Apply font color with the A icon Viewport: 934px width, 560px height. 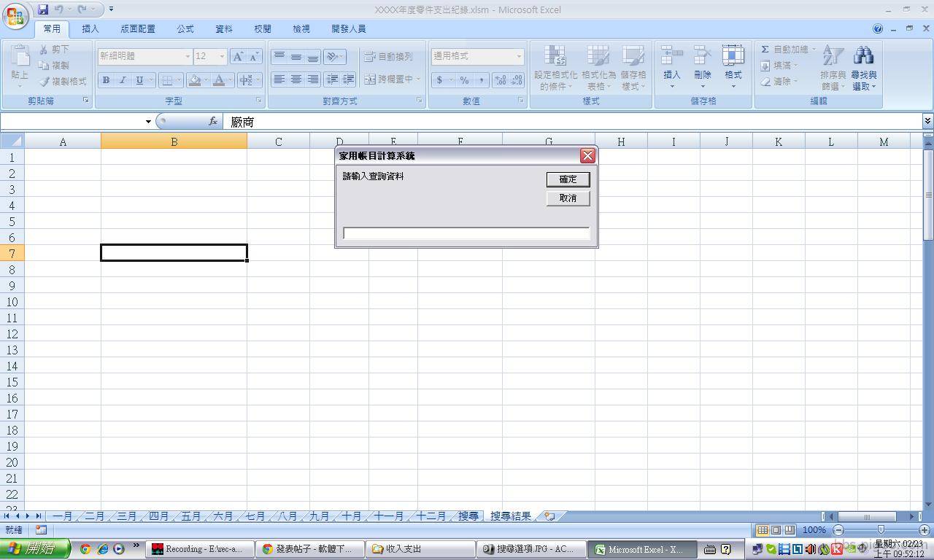pyautogui.click(x=218, y=80)
